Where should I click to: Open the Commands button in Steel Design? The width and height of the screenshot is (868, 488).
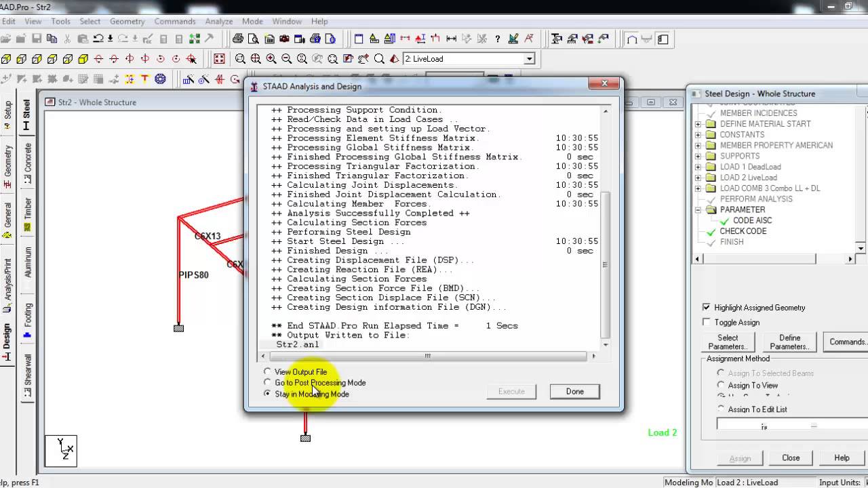(x=847, y=342)
